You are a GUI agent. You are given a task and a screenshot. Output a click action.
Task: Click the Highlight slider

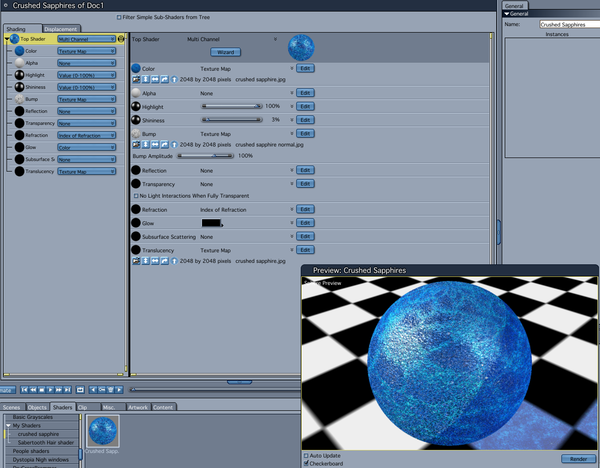click(x=232, y=106)
